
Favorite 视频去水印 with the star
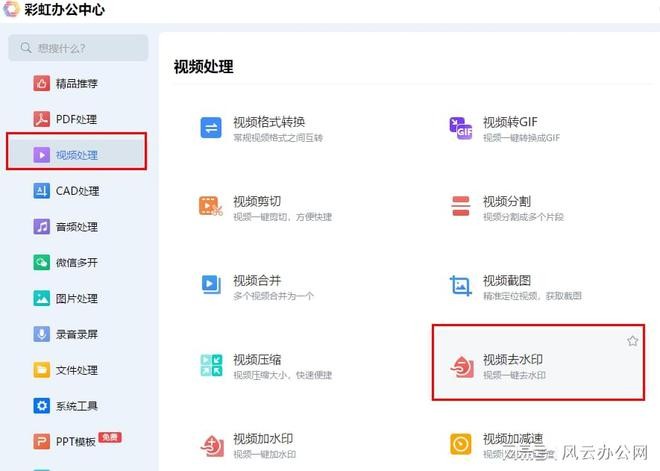click(x=632, y=341)
